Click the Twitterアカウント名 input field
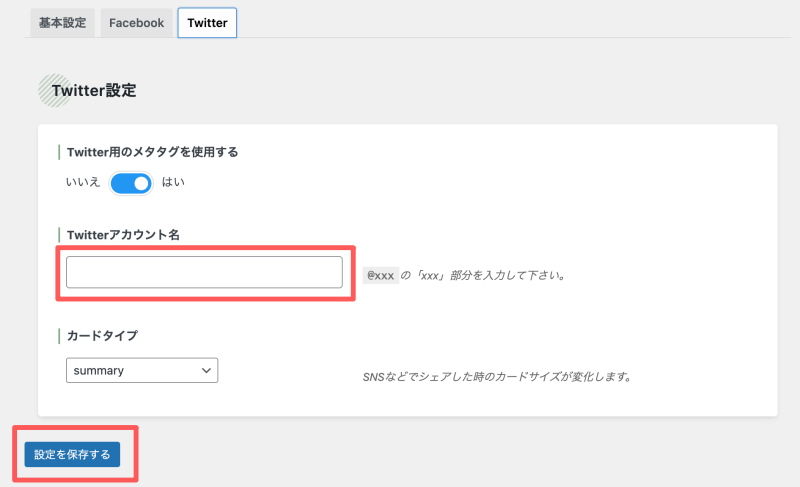The width and height of the screenshot is (800, 487). [204, 272]
